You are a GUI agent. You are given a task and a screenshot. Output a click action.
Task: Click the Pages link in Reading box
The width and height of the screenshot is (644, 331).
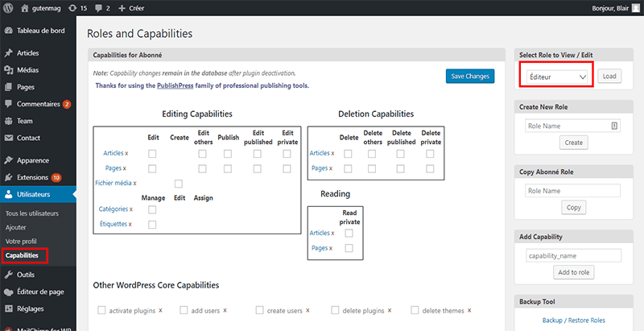(320, 248)
